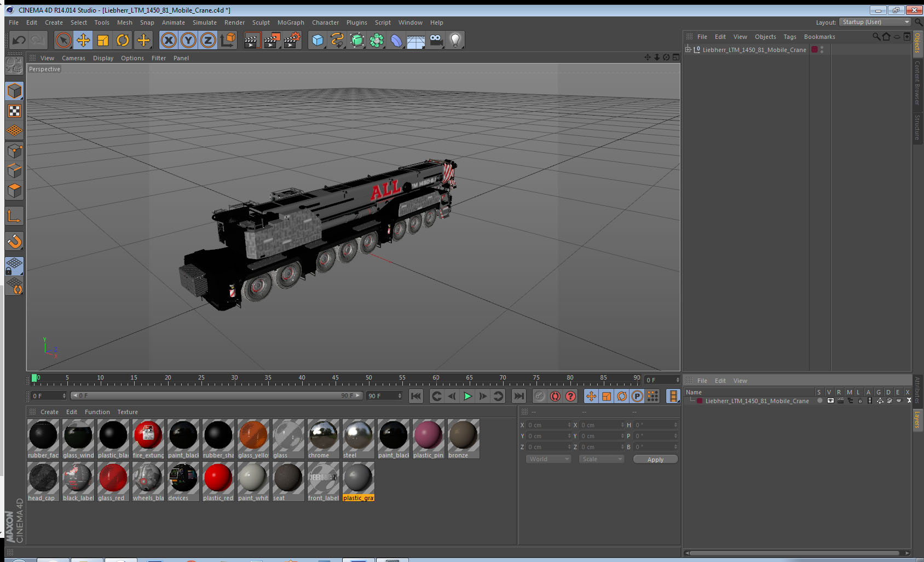
Task: Select plastic_red material swatch
Action: click(218, 481)
